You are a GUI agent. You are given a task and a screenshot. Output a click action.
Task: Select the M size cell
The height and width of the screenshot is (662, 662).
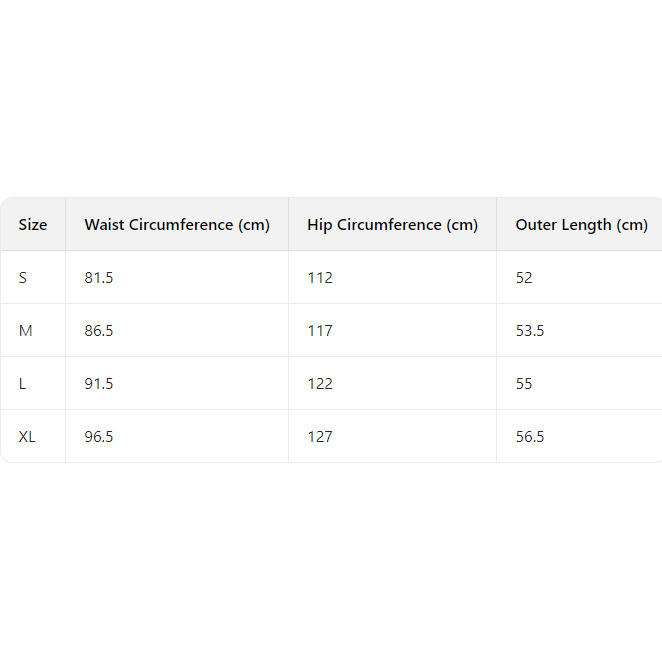(x=25, y=331)
